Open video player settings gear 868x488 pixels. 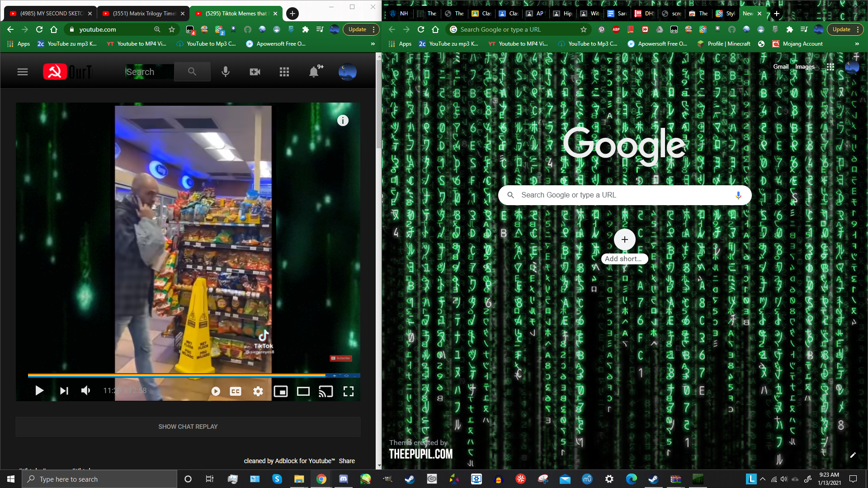[x=258, y=391]
